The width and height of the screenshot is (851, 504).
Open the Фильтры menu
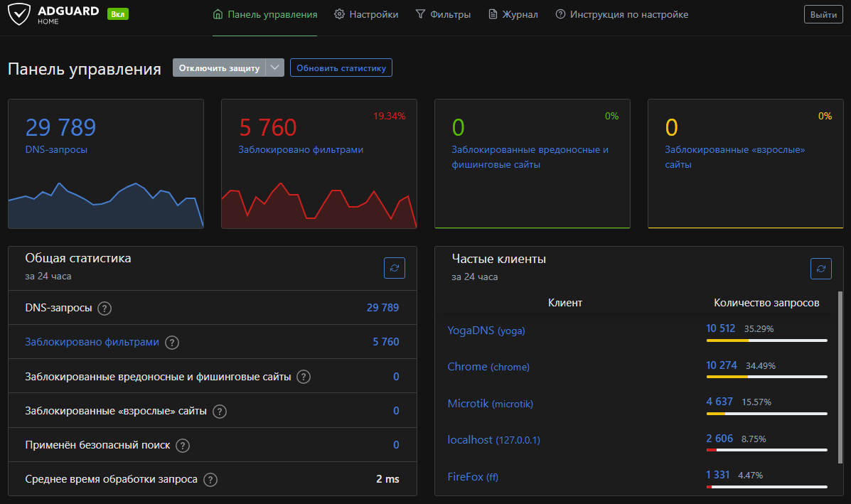click(443, 15)
